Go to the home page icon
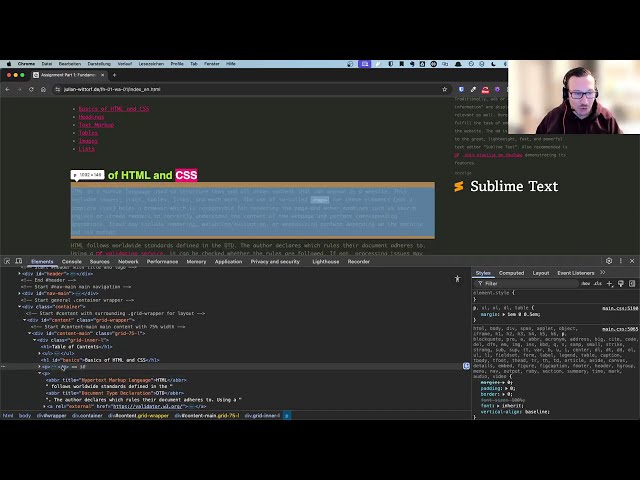Viewport: 640px width, 480px height. pyautogui.click(x=43, y=89)
